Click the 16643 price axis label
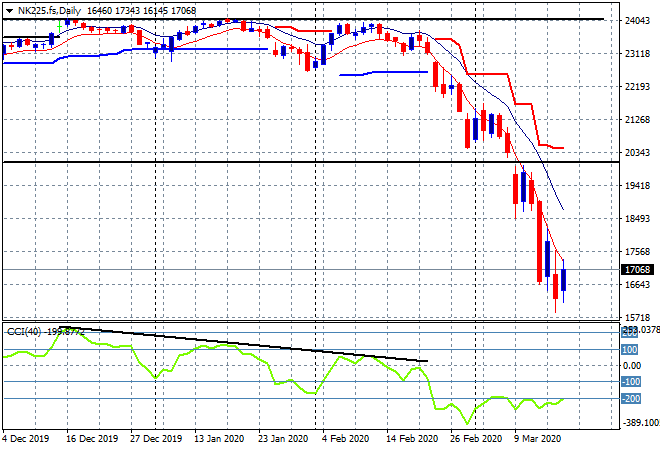 point(637,285)
